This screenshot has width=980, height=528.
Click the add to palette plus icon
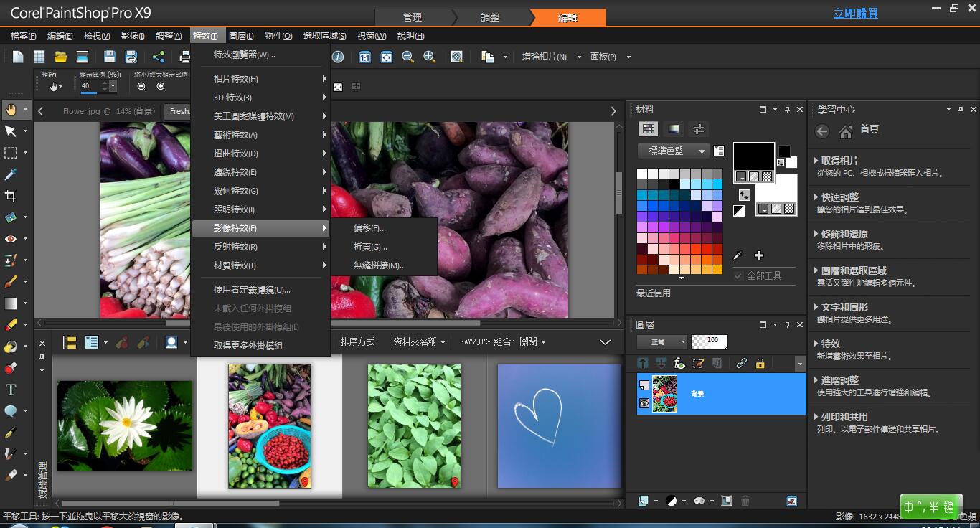point(759,255)
